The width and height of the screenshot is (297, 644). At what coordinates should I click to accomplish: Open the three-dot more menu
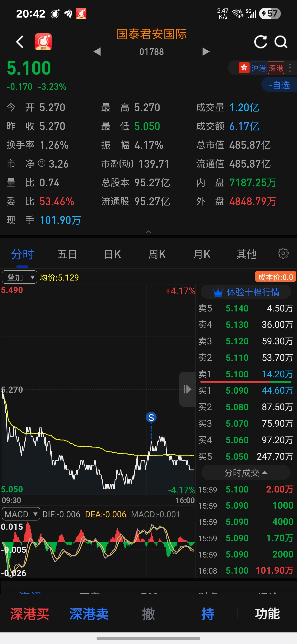[x=290, y=68]
